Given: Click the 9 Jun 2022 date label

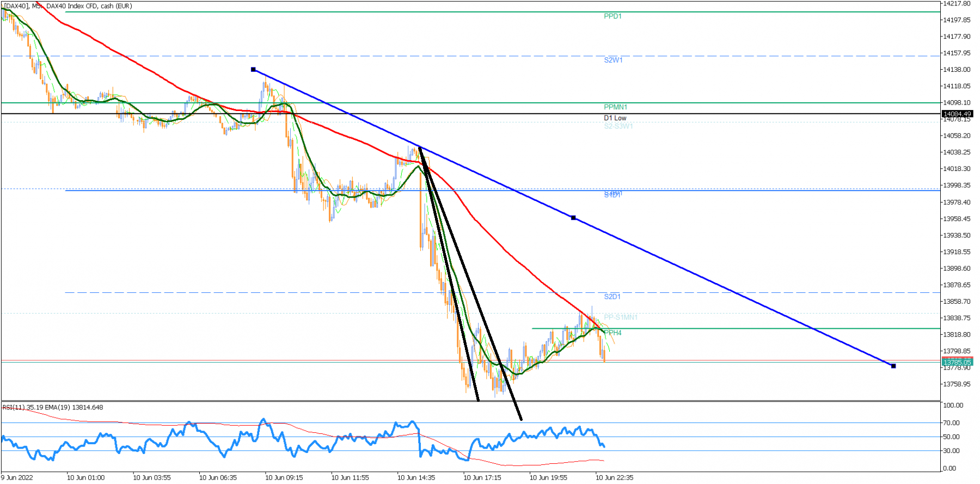Looking at the screenshot, I should point(17,477).
